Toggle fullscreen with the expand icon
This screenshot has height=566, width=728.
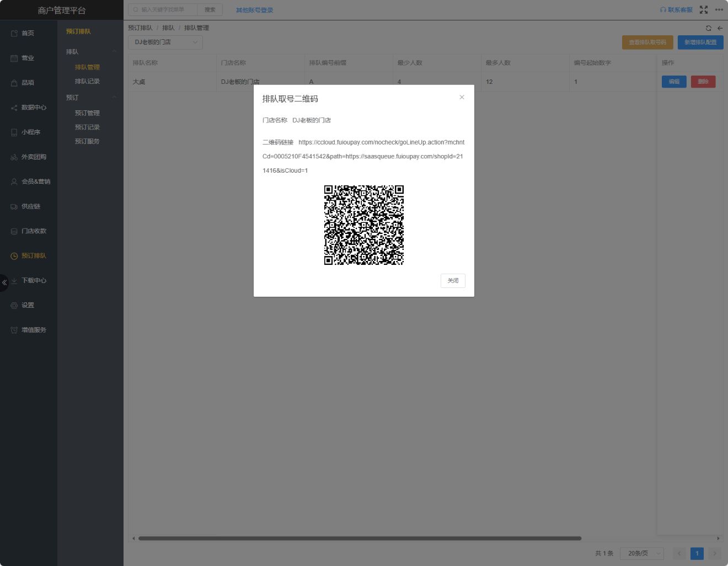[704, 10]
